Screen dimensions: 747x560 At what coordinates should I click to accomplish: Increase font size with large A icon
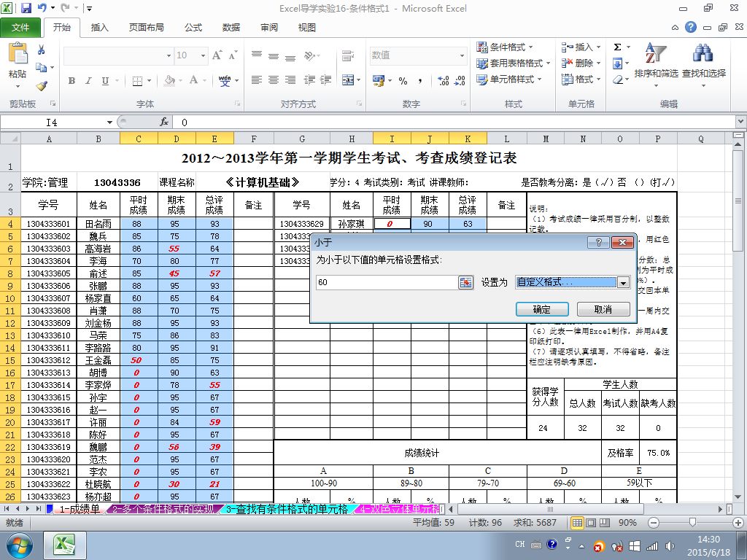point(217,55)
